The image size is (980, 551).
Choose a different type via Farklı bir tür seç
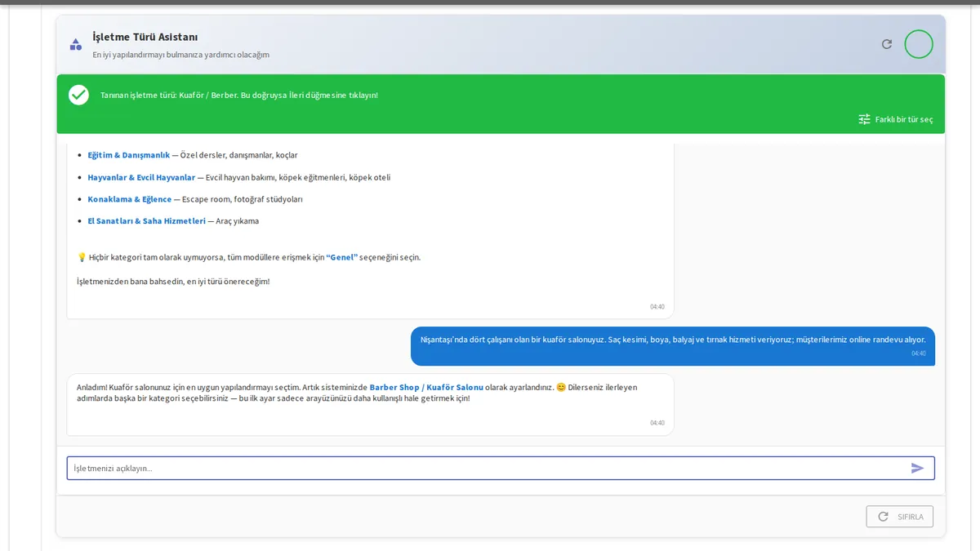(x=895, y=119)
